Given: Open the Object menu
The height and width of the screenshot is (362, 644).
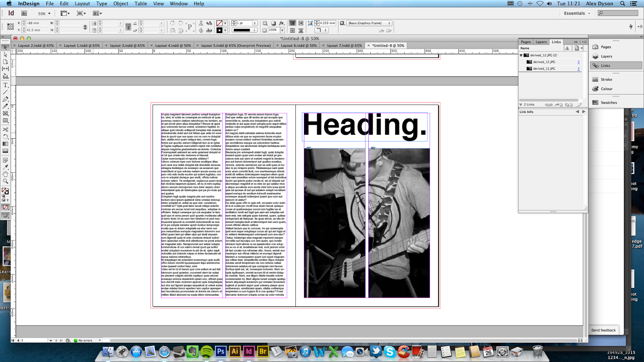Looking at the screenshot, I should pyautogui.click(x=120, y=4).
